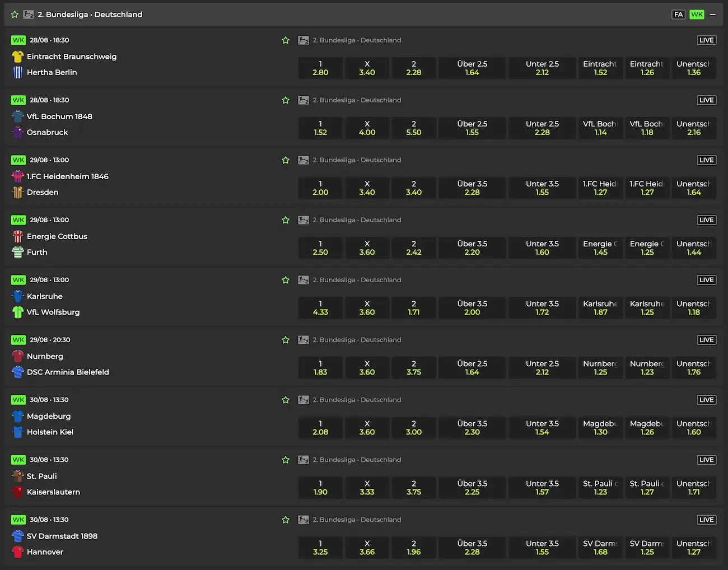This screenshot has height=570, width=728.
Task: Select draw odds 4.00 for Bochum vs Osnabruck
Action: pyautogui.click(x=367, y=128)
